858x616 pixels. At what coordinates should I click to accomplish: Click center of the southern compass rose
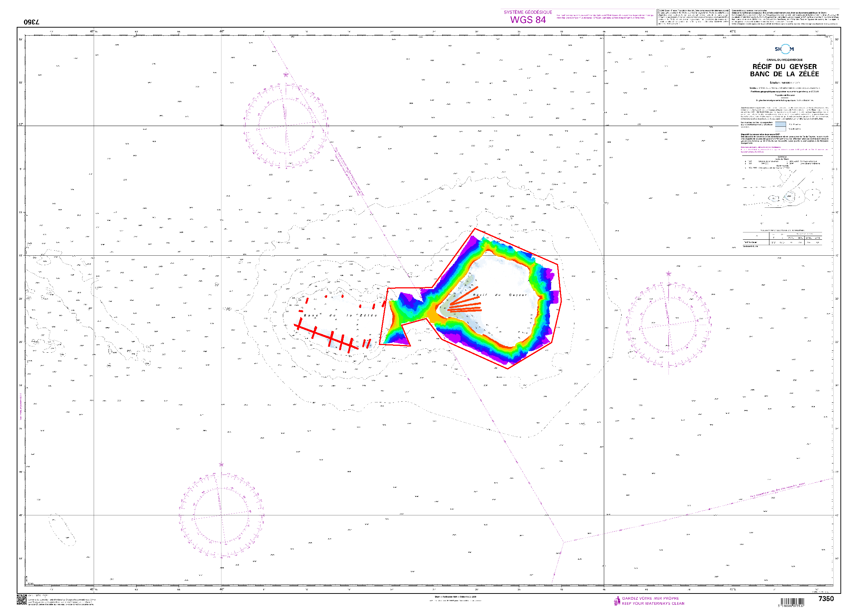[221, 515]
